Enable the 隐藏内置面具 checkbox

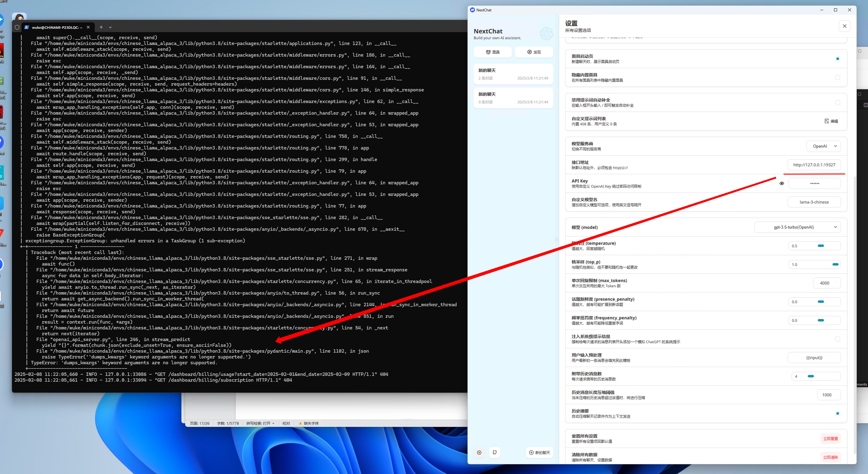[x=837, y=77]
